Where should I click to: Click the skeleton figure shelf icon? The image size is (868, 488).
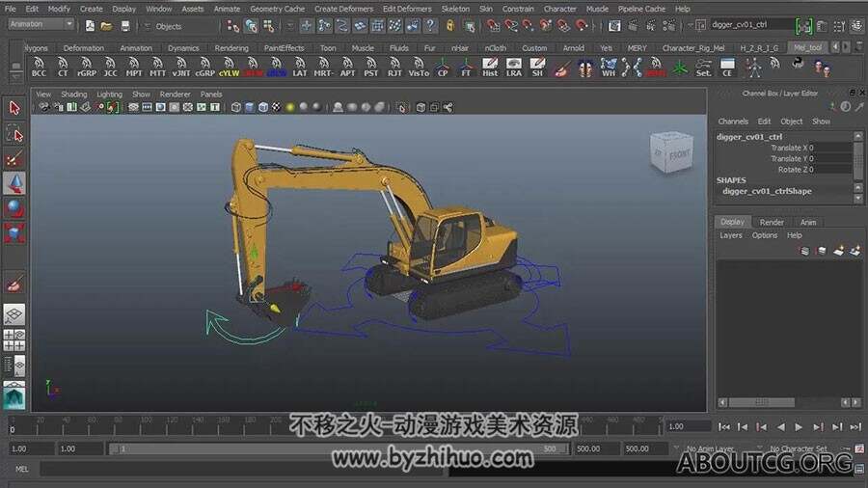click(753, 67)
